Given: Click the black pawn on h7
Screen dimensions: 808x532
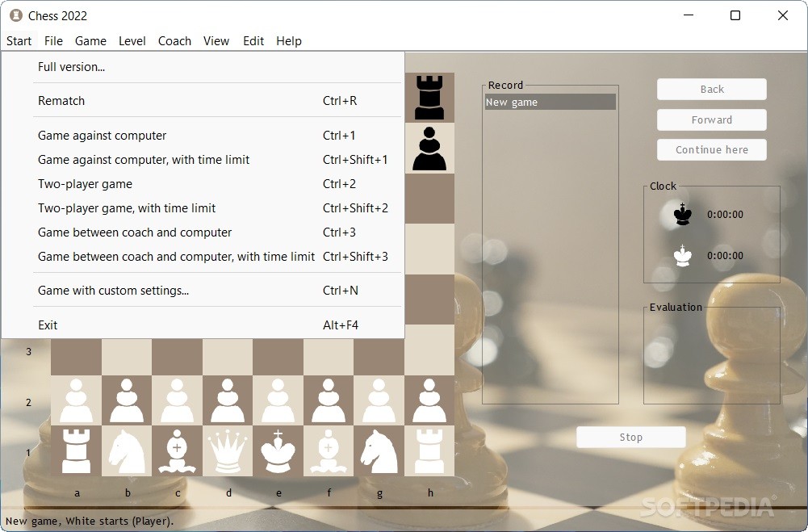Looking at the screenshot, I should coord(429,148).
